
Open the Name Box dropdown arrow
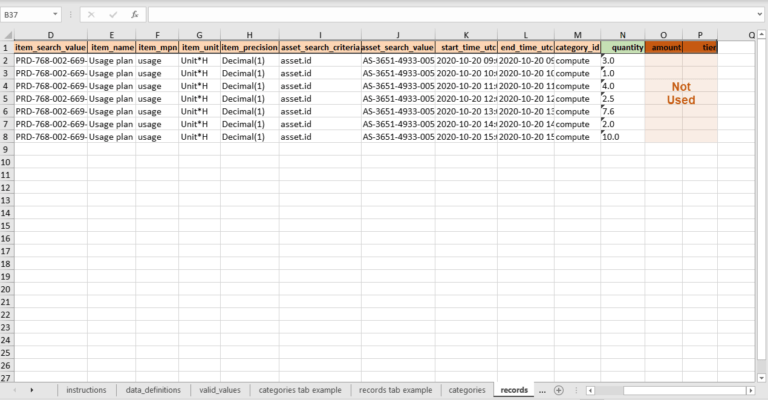[55, 15]
